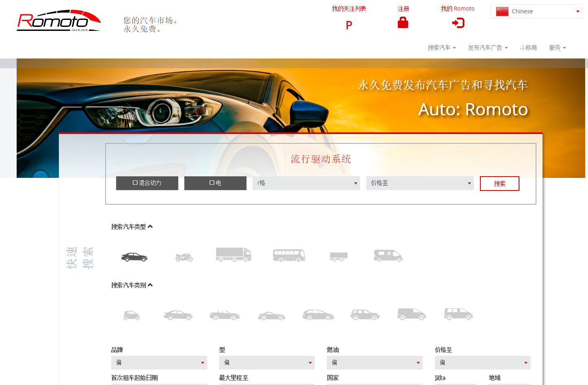Toggle the 混合动力 hybrid checkbox button
The width and height of the screenshot is (588, 385).
[147, 183]
